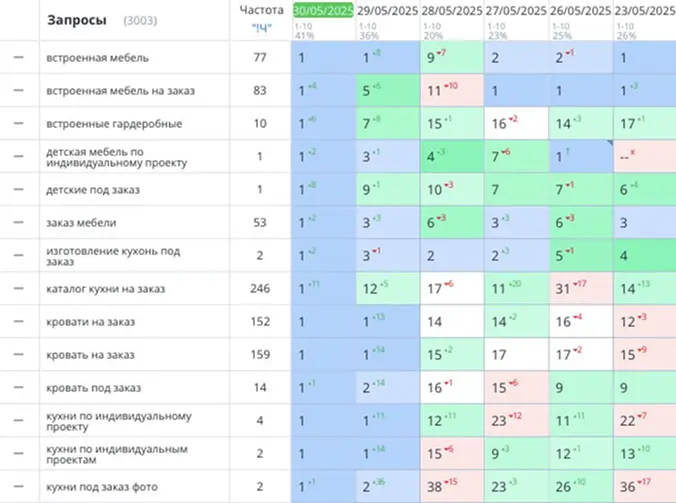Click the dash icon beside встроенные гардеробные
This screenshot has height=503, width=676.
(19, 123)
